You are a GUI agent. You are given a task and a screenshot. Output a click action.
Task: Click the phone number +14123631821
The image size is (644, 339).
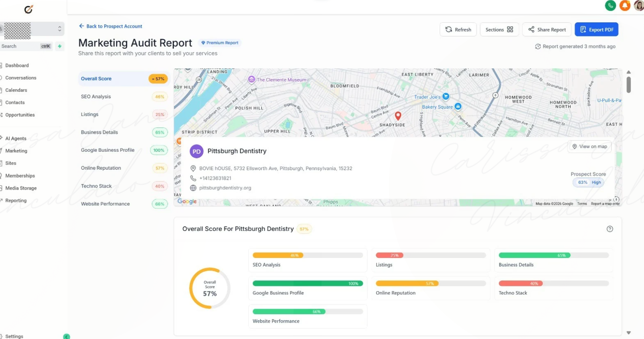[x=215, y=178]
